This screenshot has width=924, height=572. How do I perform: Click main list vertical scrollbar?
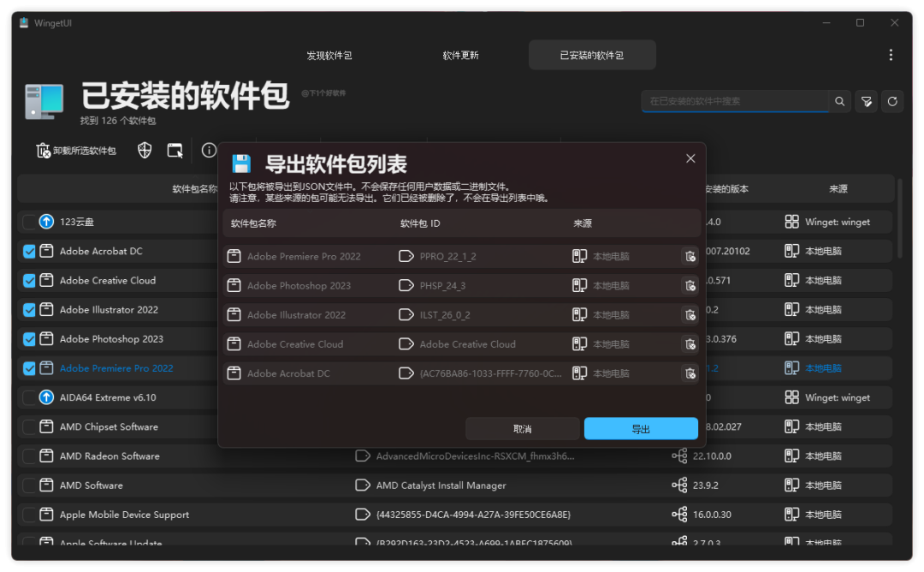pos(900,218)
